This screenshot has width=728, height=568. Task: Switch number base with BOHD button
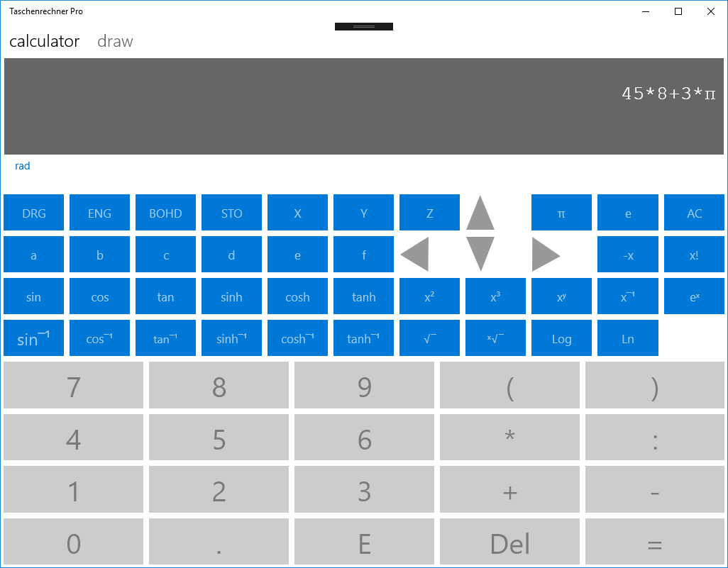(165, 213)
